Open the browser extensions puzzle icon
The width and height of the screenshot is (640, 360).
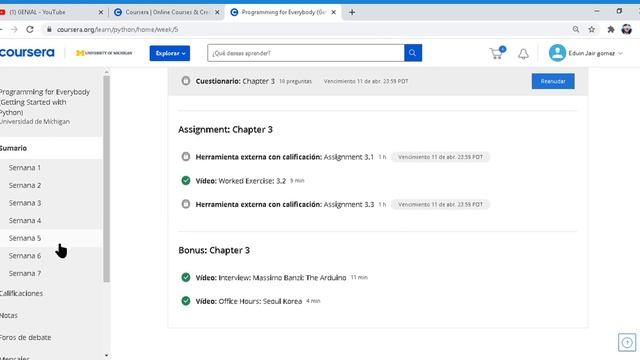pos(611,29)
